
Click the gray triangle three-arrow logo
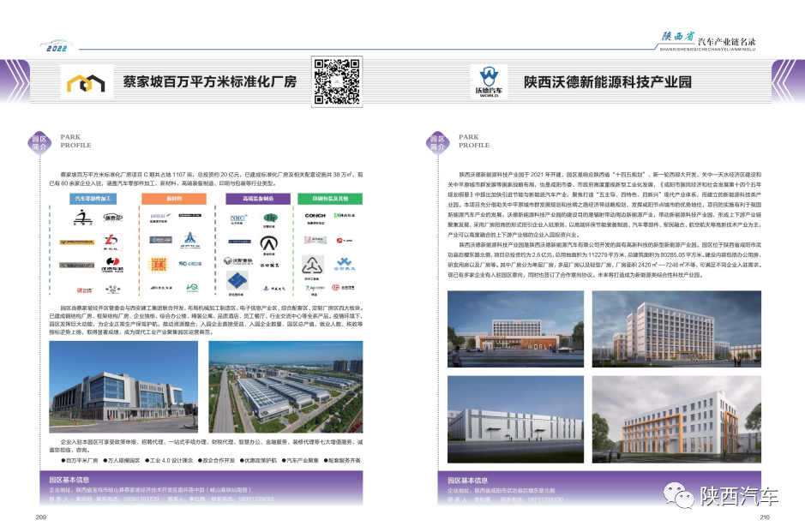(312, 266)
